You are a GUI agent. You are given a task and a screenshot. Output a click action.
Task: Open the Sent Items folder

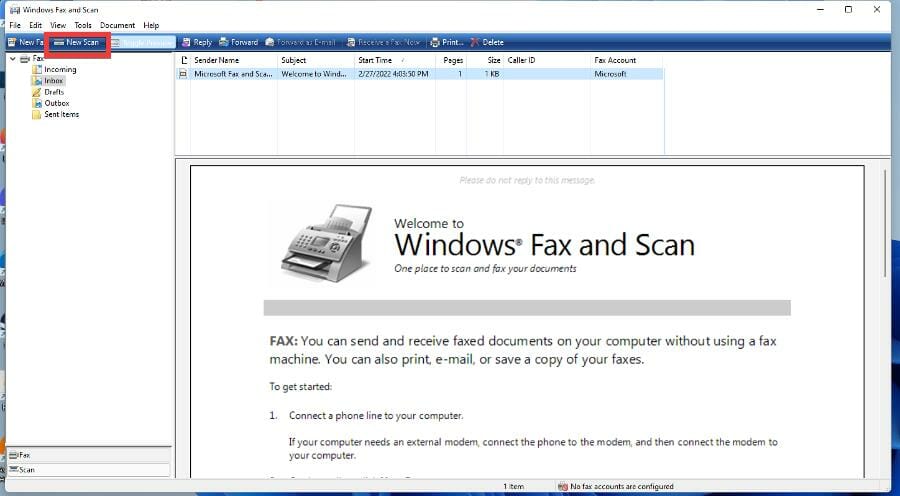61,114
